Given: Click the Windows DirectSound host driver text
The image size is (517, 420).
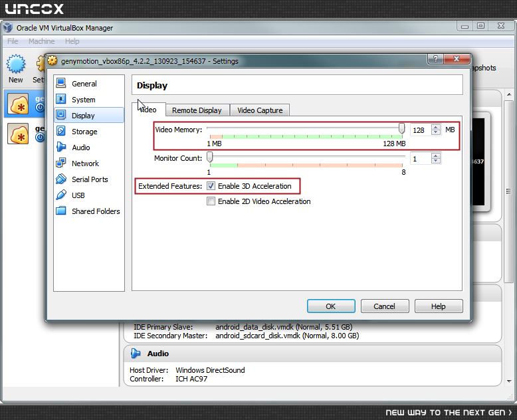Looking at the screenshot, I should tap(210, 370).
